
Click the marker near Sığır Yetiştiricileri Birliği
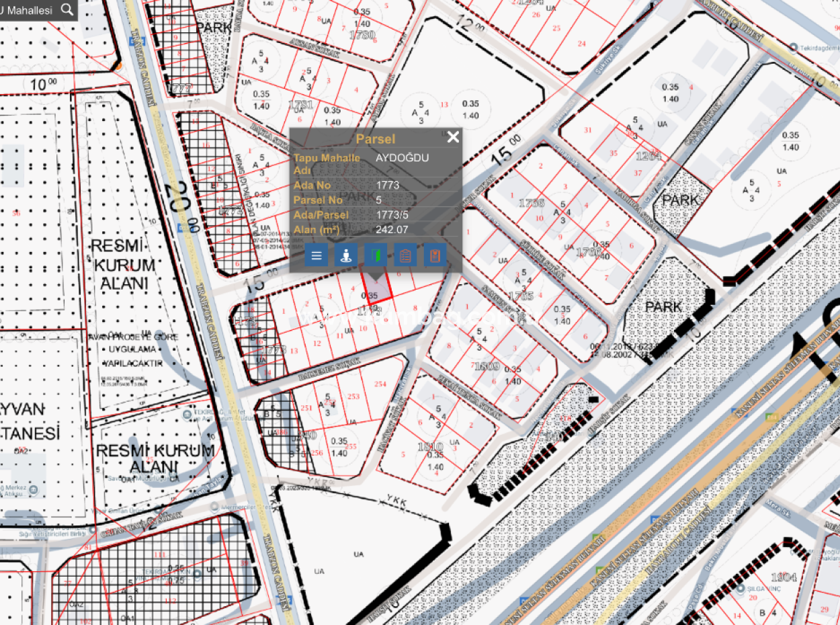[x=92, y=531]
